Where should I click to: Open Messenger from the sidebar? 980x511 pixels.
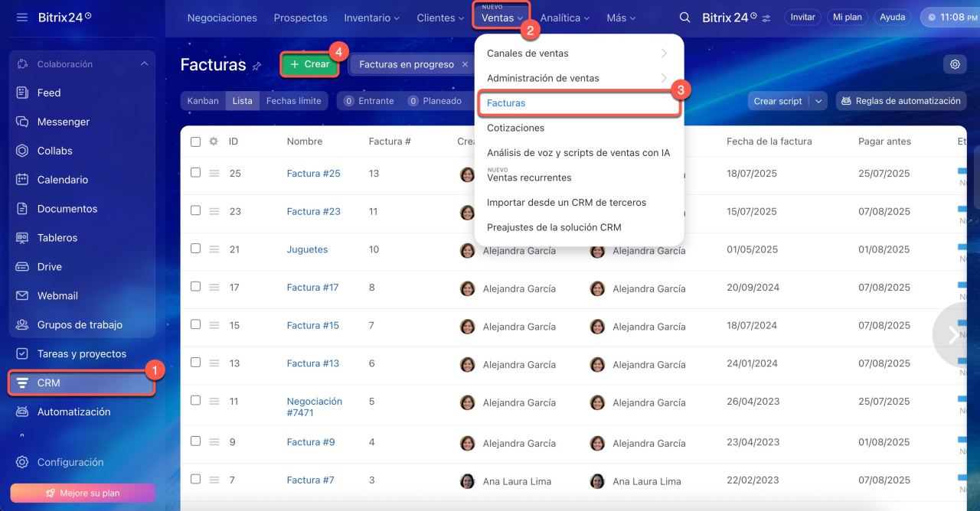64,122
